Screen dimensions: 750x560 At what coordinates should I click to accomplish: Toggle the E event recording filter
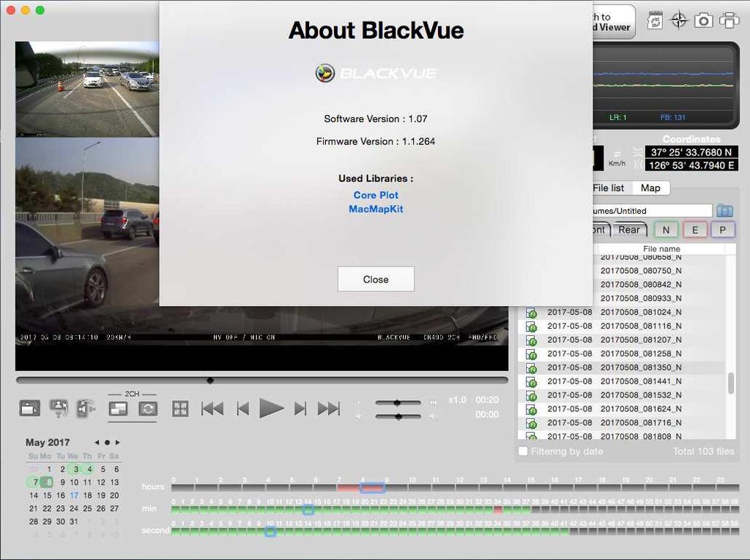tap(695, 230)
